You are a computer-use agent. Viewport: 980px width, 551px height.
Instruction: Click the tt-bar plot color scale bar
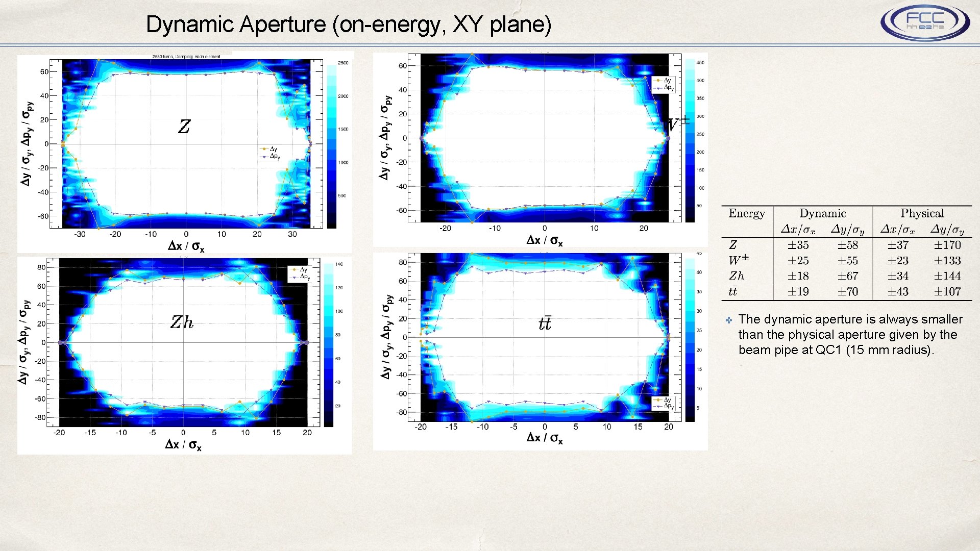690,339
